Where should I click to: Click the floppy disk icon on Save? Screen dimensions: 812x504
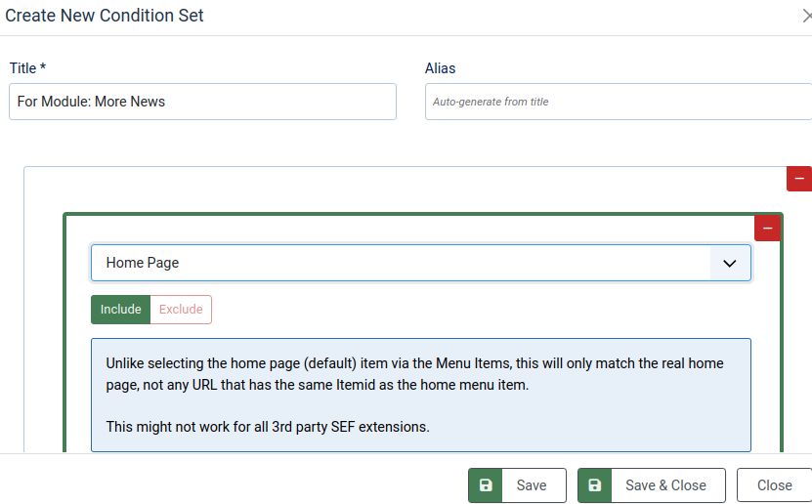486,485
